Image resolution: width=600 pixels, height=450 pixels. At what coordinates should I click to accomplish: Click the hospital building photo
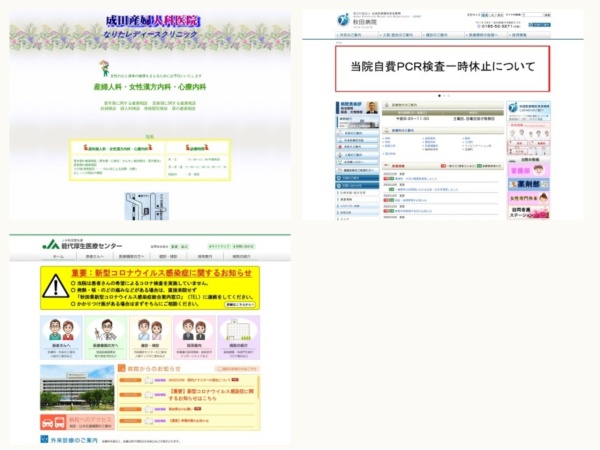coord(78,384)
